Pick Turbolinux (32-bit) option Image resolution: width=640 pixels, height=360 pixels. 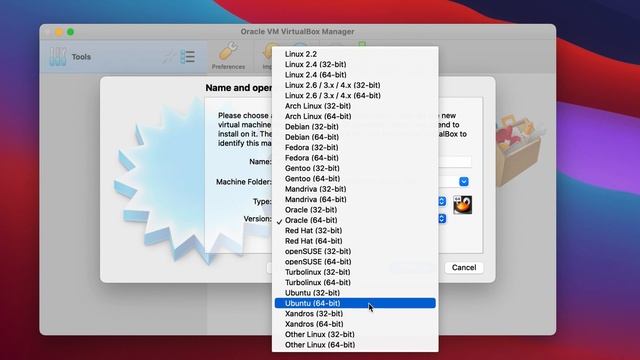355,272
